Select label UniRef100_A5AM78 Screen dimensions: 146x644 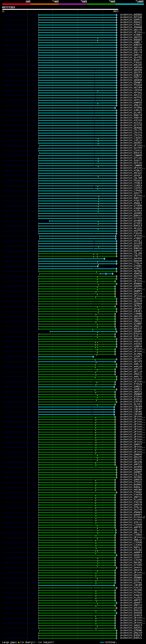coord(131,273)
